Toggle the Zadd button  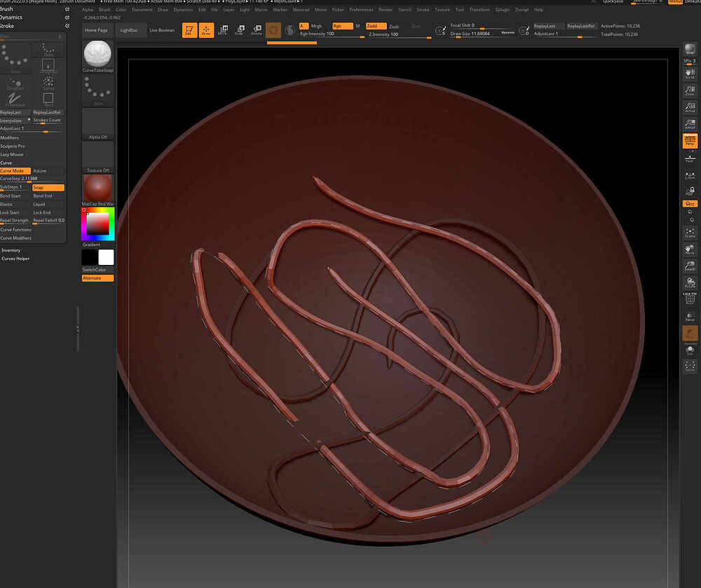pos(376,26)
